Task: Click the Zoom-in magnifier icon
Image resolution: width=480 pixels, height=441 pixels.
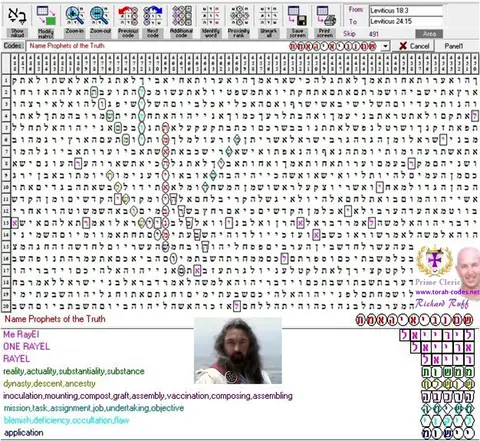Action: click(x=75, y=16)
